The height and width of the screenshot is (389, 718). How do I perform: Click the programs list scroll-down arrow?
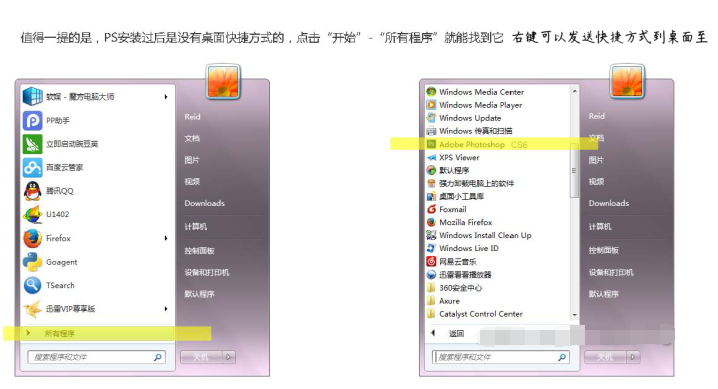click(574, 315)
